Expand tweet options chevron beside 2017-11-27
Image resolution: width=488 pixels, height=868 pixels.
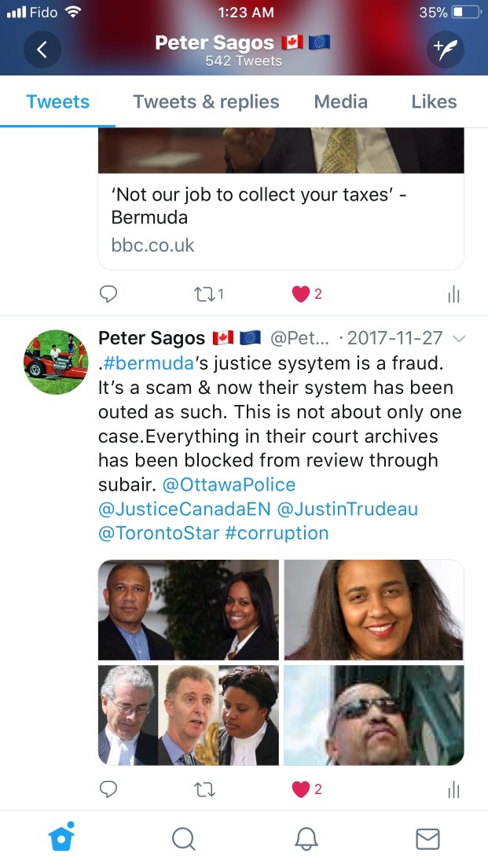click(459, 338)
